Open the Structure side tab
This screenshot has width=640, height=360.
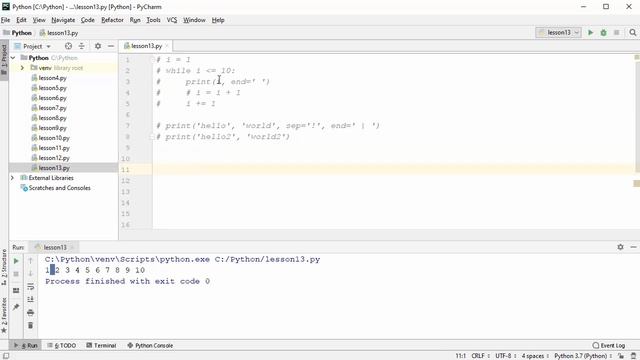tap(4, 267)
